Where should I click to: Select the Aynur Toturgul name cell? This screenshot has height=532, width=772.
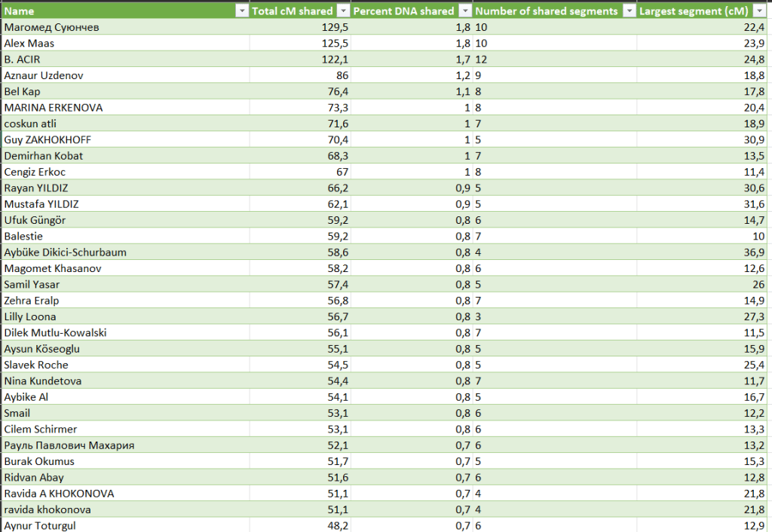[39, 525]
